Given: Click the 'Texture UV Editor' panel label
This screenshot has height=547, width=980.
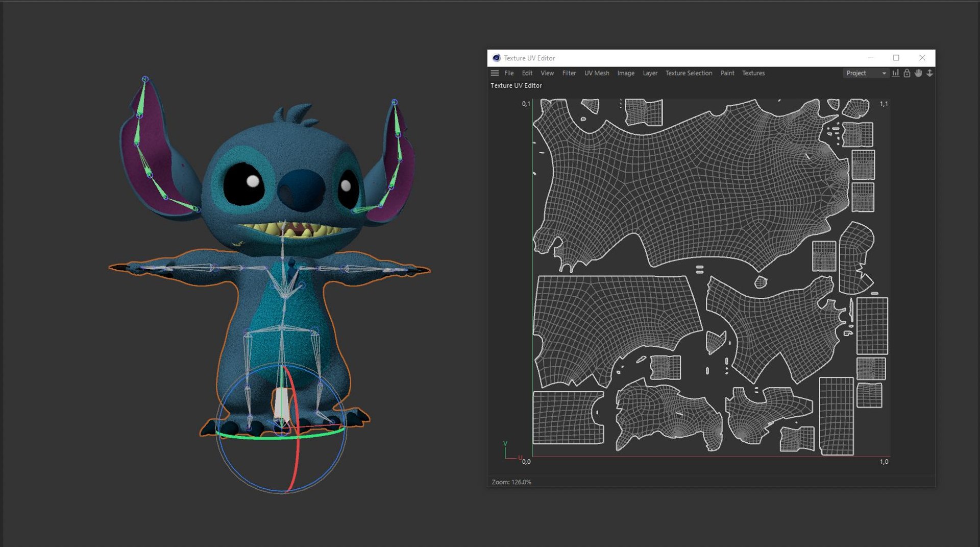Looking at the screenshot, I should point(516,85).
